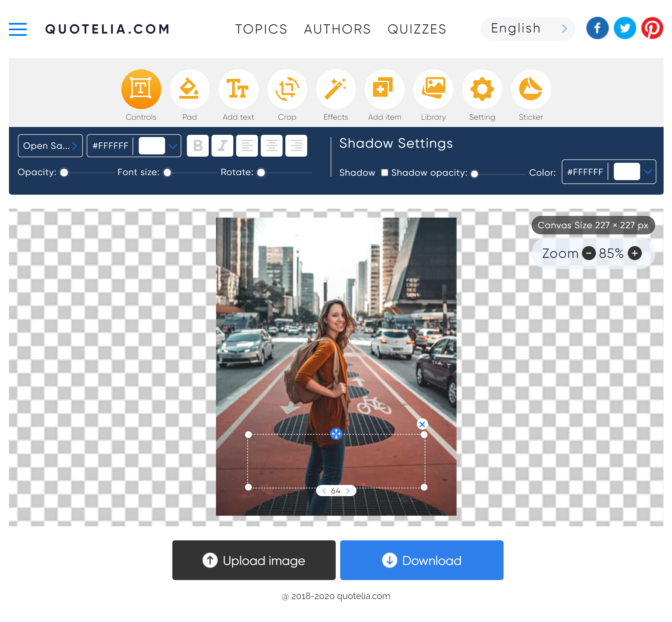Screen dimensions: 672x622
Task: Click the Download button
Action: coord(422,560)
